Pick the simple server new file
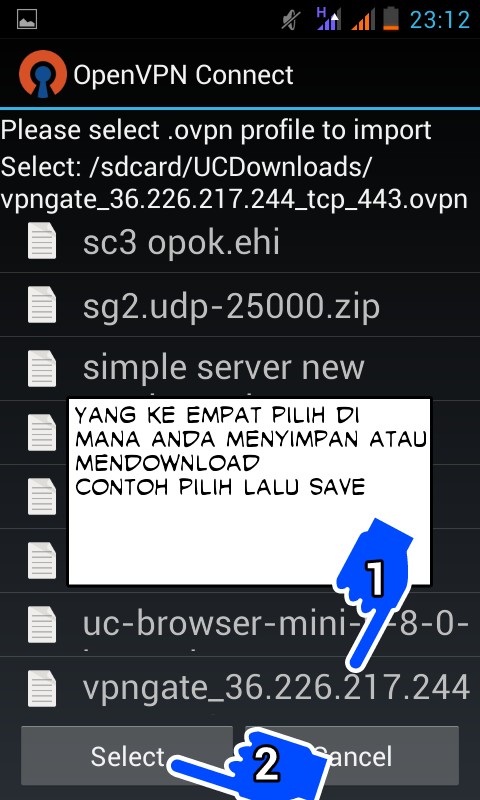The image size is (480, 800). (x=240, y=368)
